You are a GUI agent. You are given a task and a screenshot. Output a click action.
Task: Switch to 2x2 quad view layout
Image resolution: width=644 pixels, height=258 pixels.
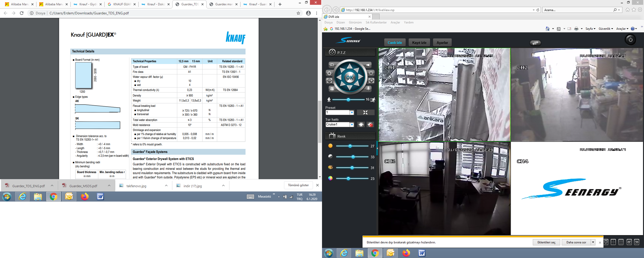(x=613, y=242)
